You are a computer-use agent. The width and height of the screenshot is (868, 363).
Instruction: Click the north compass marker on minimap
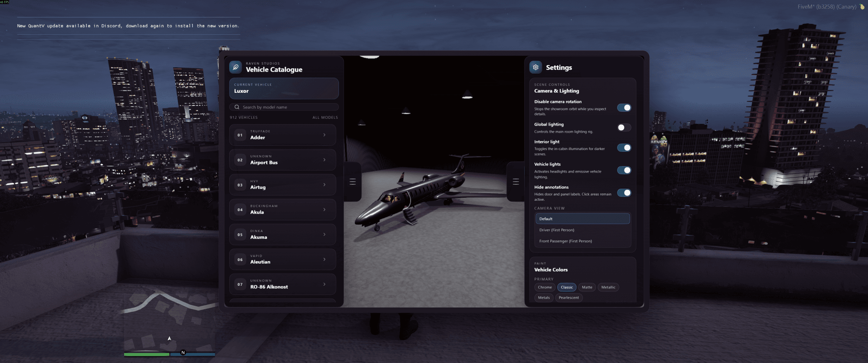[x=183, y=353]
